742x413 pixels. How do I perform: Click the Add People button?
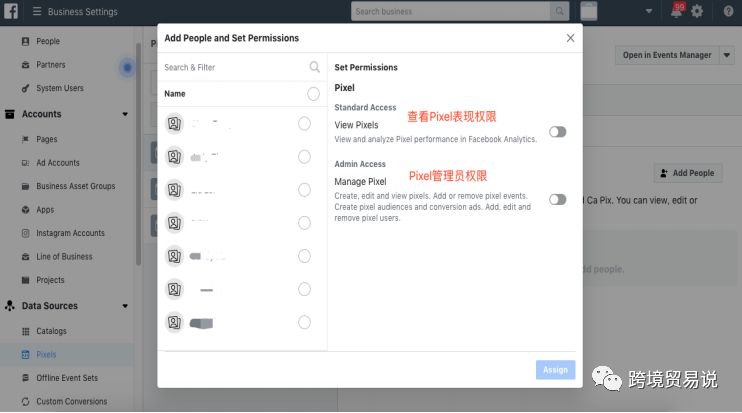pos(687,173)
